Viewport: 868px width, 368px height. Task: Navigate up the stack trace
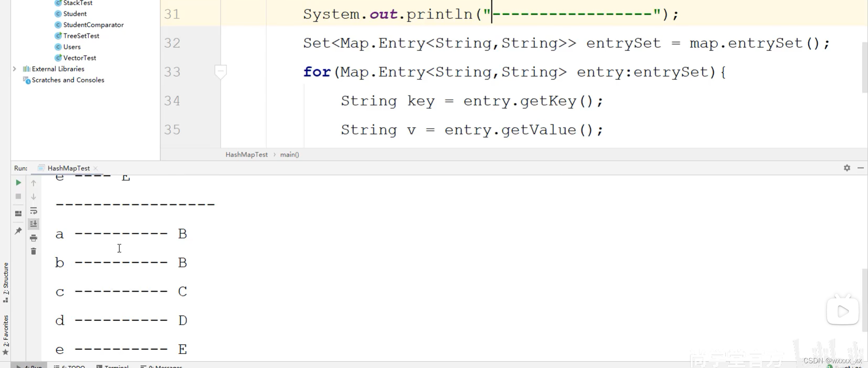[x=33, y=182]
